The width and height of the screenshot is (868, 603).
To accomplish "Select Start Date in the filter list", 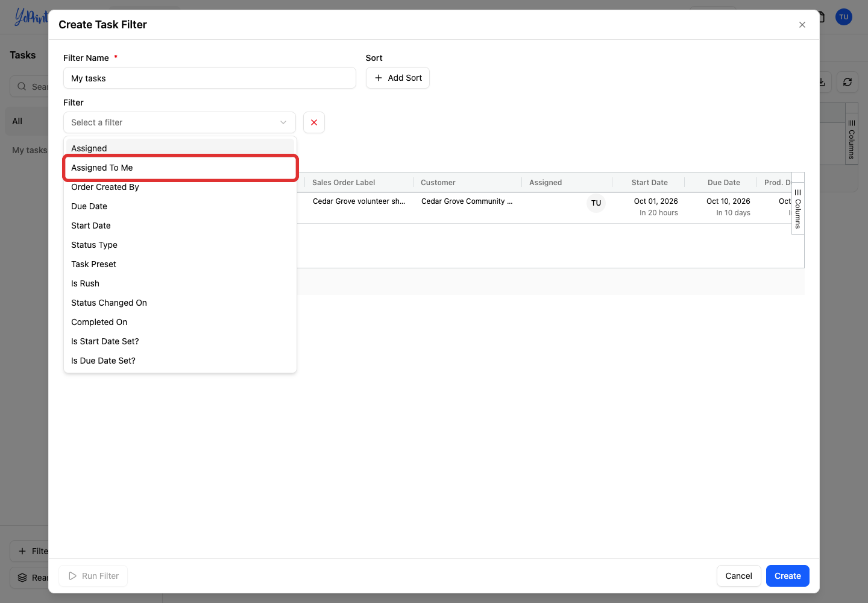I will pyautogui.click(x=180, y=226).
